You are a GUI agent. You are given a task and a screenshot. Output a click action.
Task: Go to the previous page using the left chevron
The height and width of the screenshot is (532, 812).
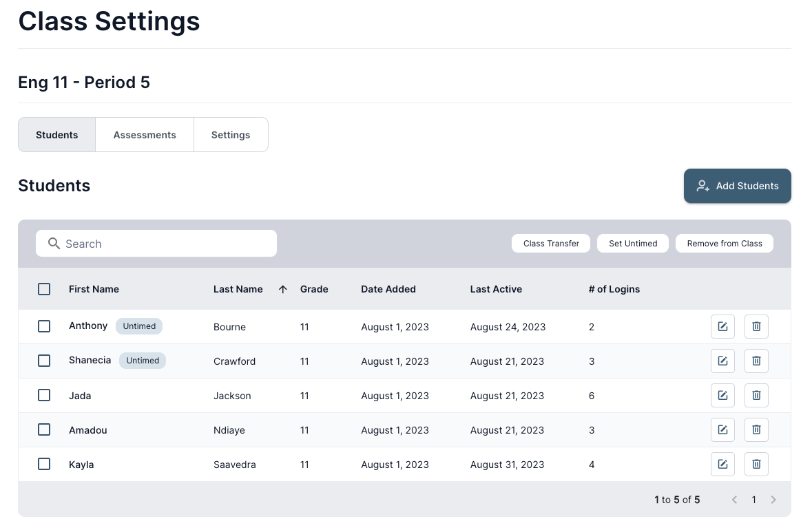coord(734,500)
